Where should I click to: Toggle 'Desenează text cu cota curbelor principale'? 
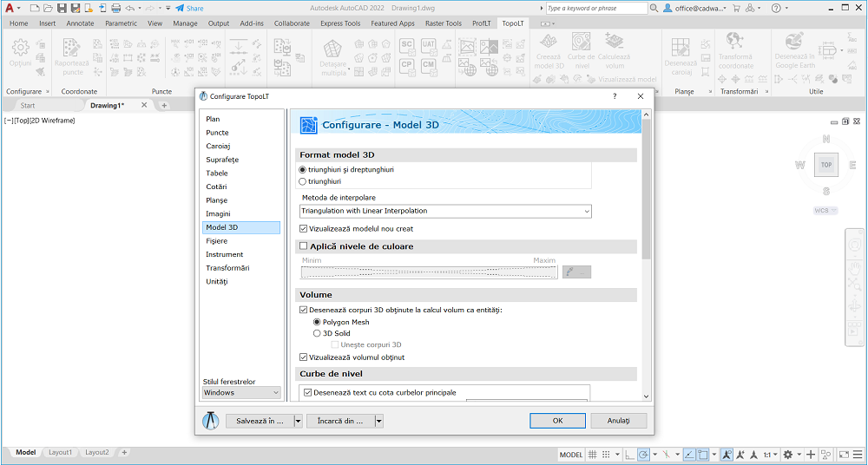point(308,392)
